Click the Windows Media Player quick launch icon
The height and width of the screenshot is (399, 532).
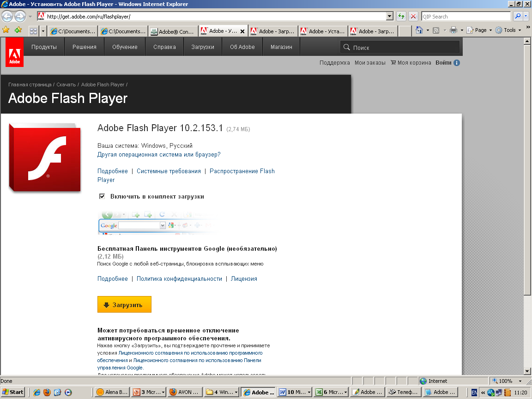point(68,392)
